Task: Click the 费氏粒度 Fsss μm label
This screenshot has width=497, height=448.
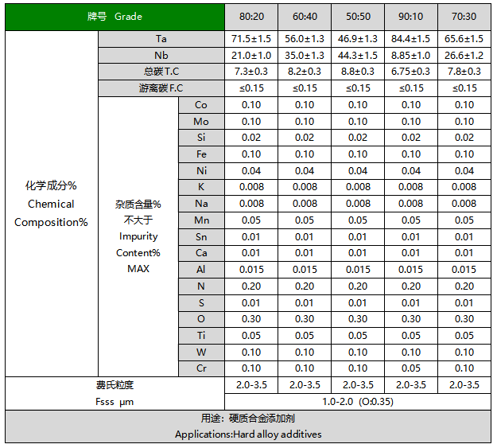Action: click(x=115, y=393)
